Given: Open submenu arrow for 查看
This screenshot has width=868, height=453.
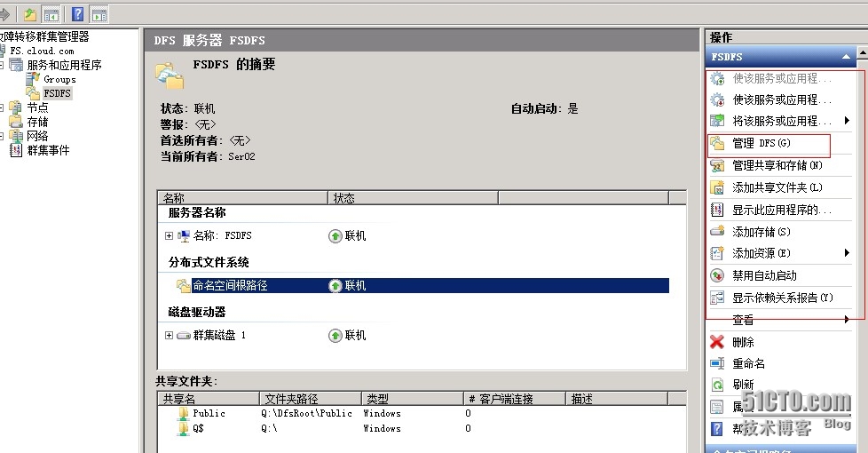Looking at the screenshot, I should (847, 319).
